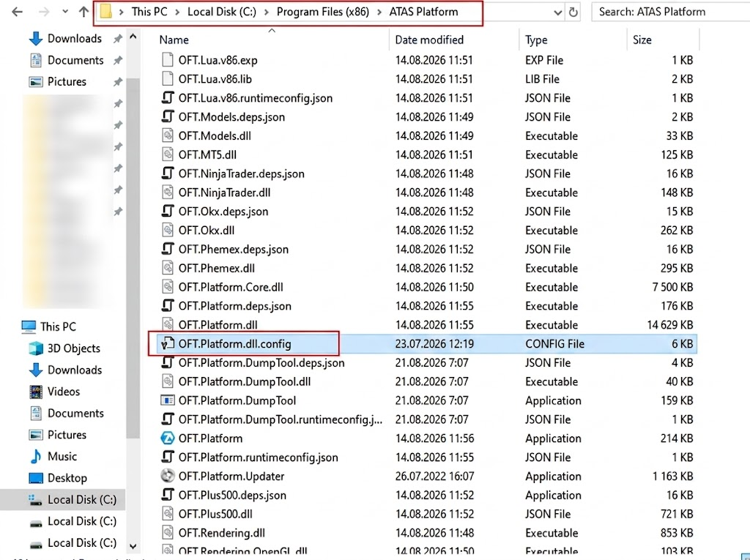The width and height of the screenshot is (750, 560).
Task: Select the file name OFT.Okx.deps.json
Action: (x=223, y=212)
